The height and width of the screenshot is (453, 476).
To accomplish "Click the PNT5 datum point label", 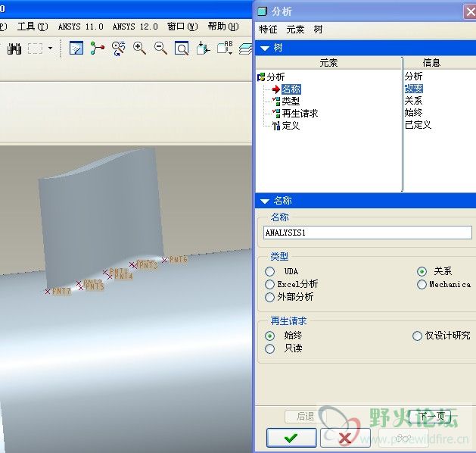I will [95, 286].
